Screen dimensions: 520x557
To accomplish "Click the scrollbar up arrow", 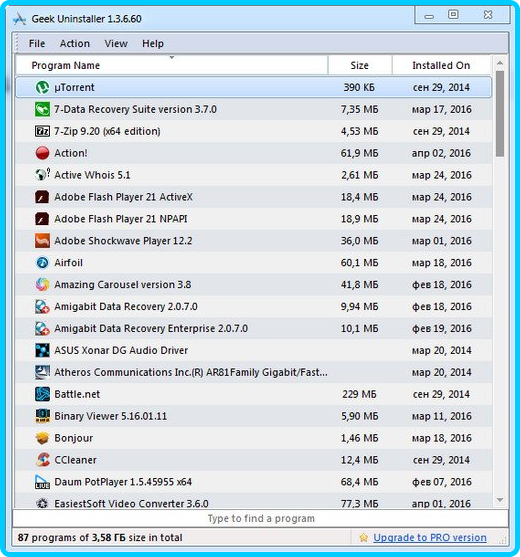I will 500,63.
